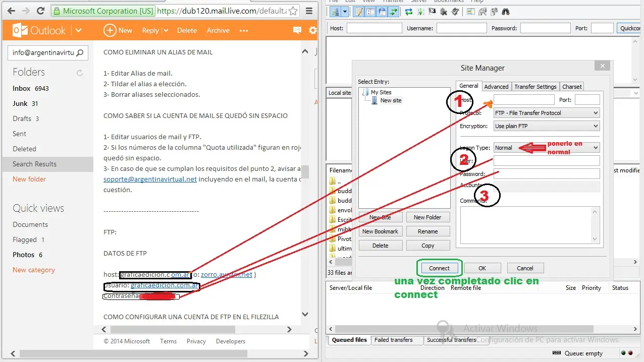Click OK in Site Manager
The image size is (644, 362).
point(482,268)
